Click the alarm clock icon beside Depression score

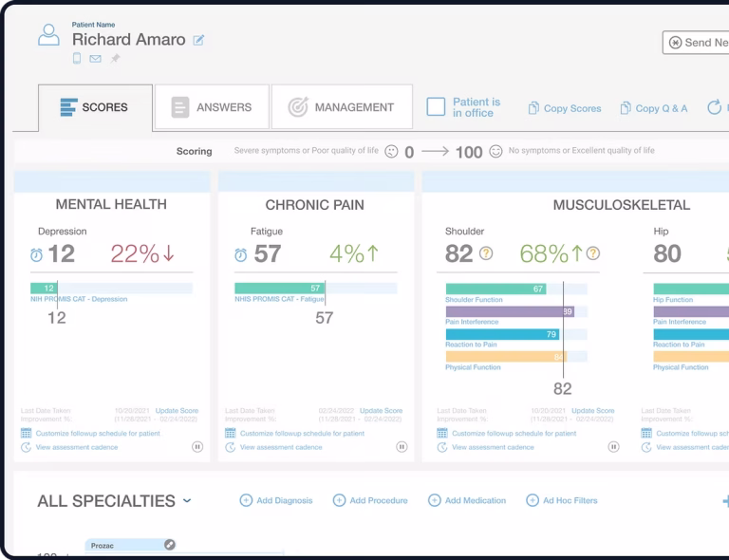pyautogui.click(x=36, y=254)
